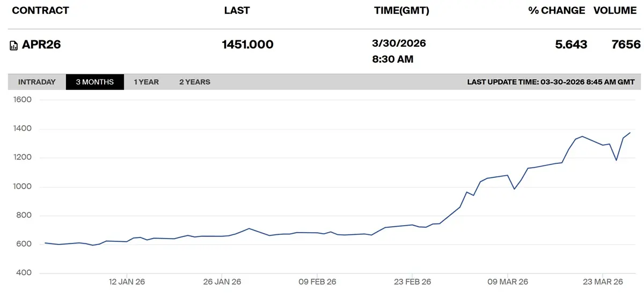Switch to the 1 YEAR view
This screenshot has height=295, width=644.
coord(147,82)
